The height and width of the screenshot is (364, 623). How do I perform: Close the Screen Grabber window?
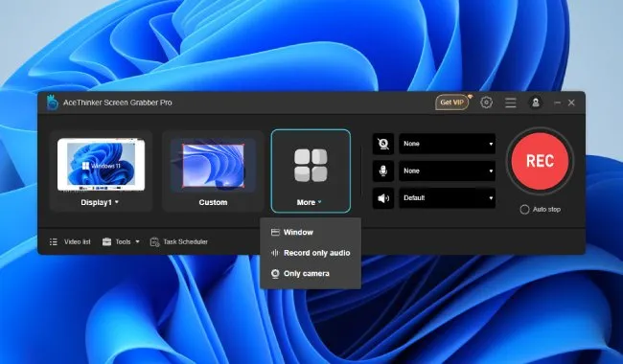(571, 102)
